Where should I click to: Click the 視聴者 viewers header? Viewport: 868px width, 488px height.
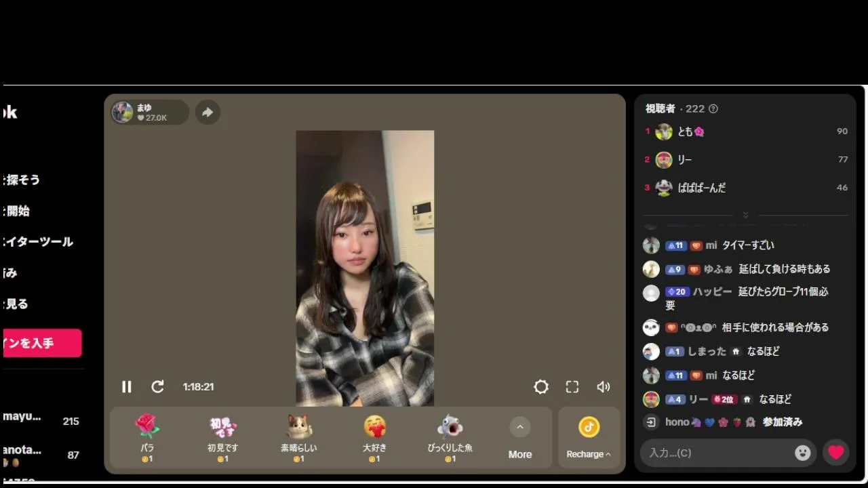(660, 108)
